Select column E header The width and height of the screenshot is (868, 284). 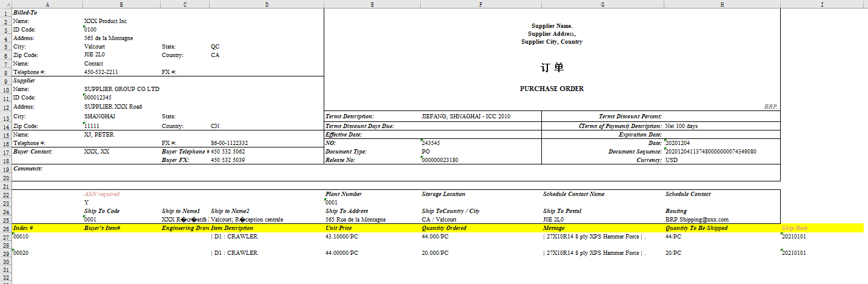click(x=372, y=4)
